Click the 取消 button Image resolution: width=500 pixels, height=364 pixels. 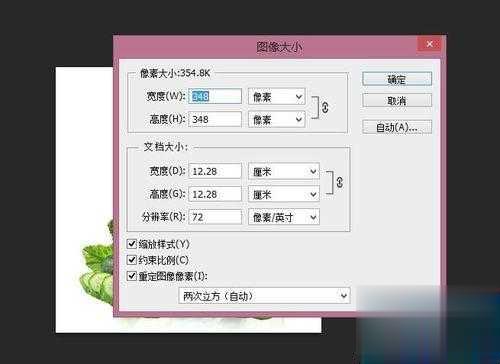point(397,100)
